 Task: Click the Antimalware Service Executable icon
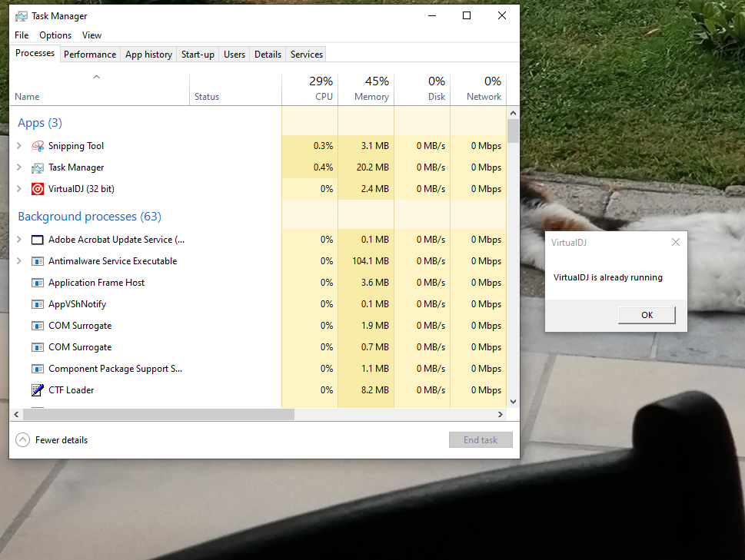pyautogui.click(x=38, y=261)
